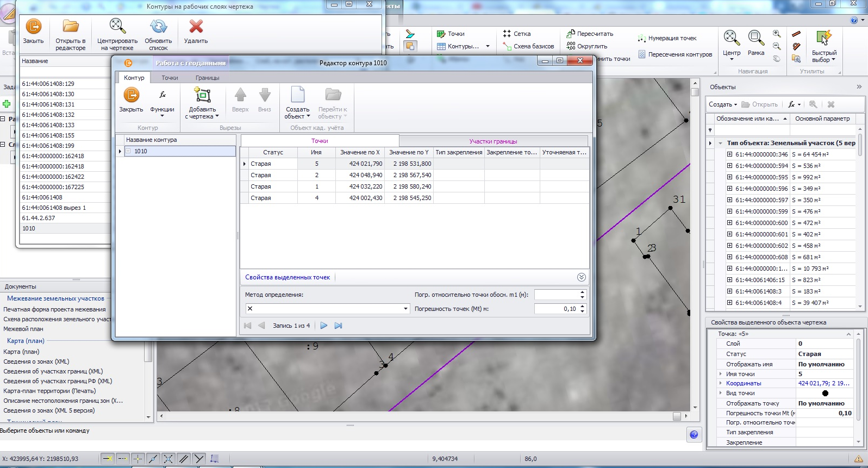The height and width of the screenshot is (468, 868).
Task: Expand tree node 61:44:0000000:346
Action: click(x=729, y=154)
